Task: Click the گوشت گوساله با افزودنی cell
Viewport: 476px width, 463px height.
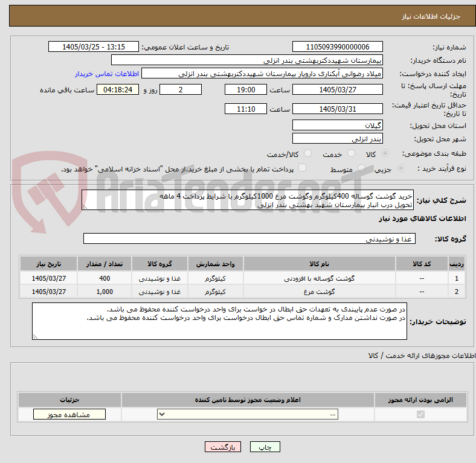Action: pyautogui.click(x=320, y=278)
